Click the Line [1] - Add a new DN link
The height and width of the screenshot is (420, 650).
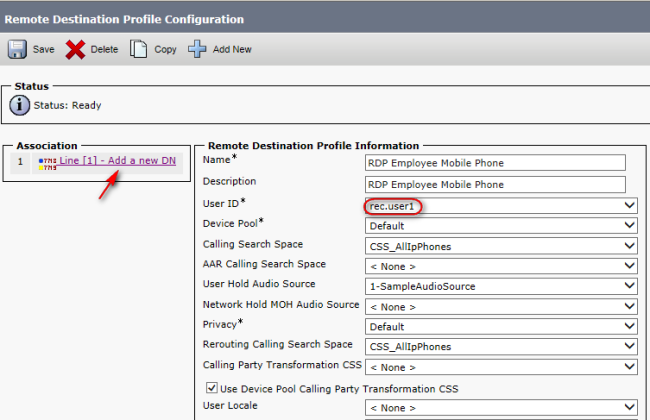[x=119, y=162]
